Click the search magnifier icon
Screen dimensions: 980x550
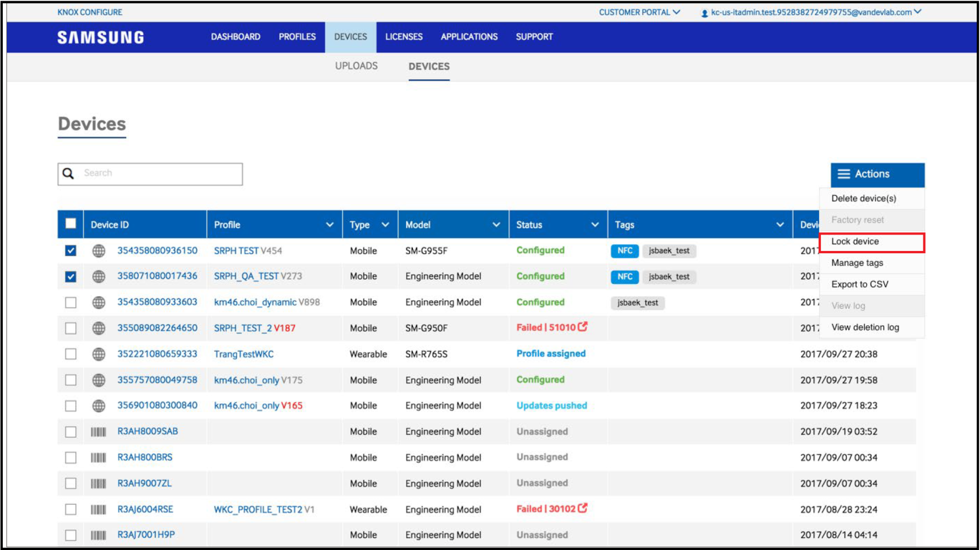[68, 173]
